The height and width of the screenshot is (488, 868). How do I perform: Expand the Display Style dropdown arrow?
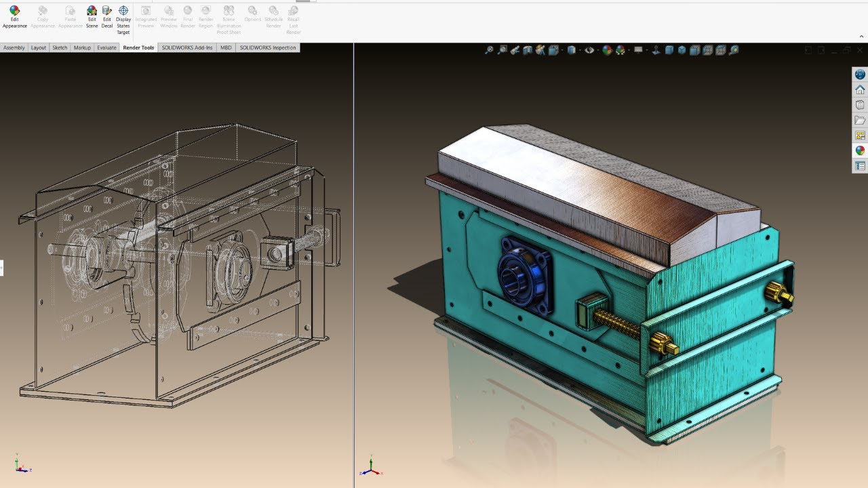(x=580, y=50)
